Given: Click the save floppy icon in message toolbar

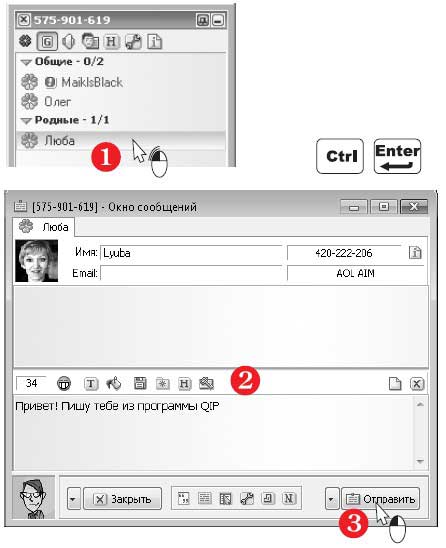Looking at the screenshot, I should [x=140, y=383].
